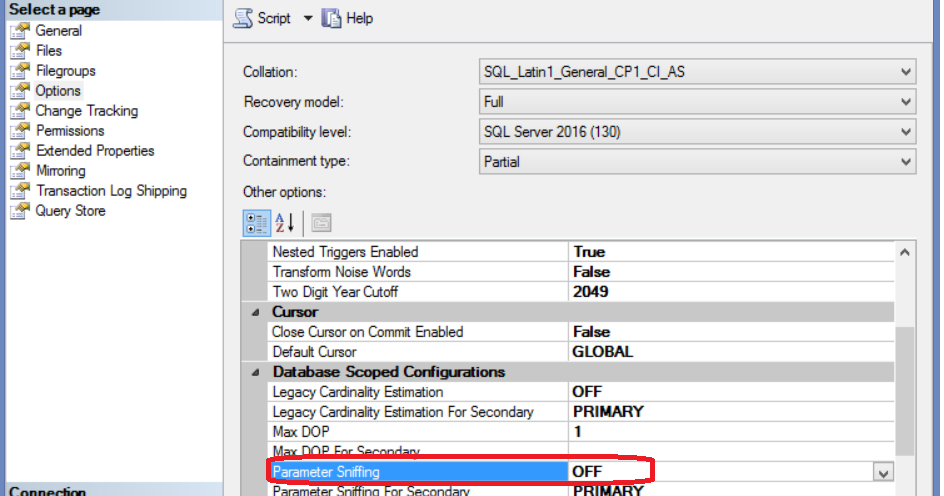This screenshot has width=944, height=496.
Task: Select the Max DOP row
Action: (580, 432)
